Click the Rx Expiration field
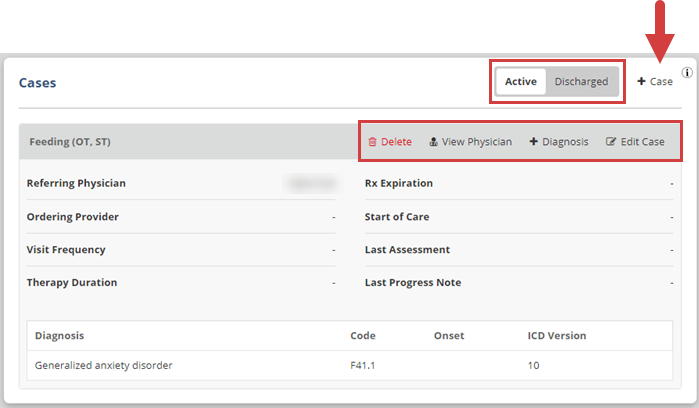The image size is (699, 408). point(398,184)
